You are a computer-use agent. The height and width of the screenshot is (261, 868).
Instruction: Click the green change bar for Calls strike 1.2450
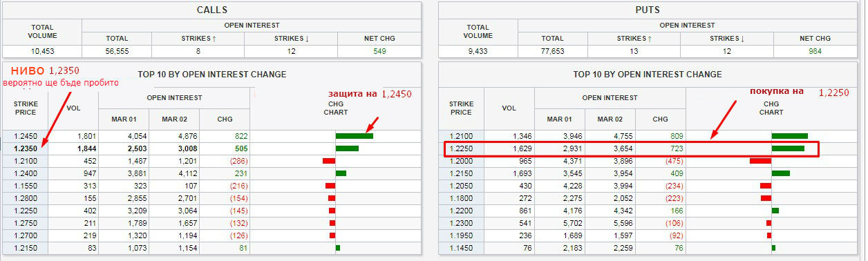click(x=355, y=136)
